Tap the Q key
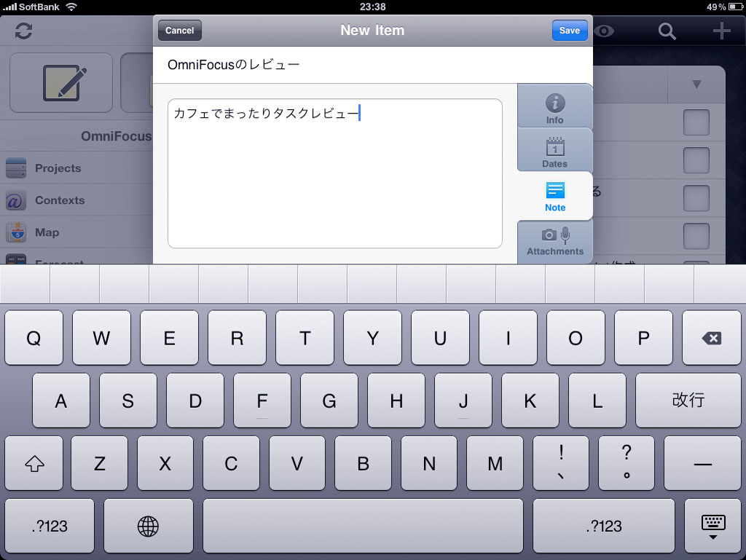The width and height of the screenshot is (746, 560). coord(34,338)
